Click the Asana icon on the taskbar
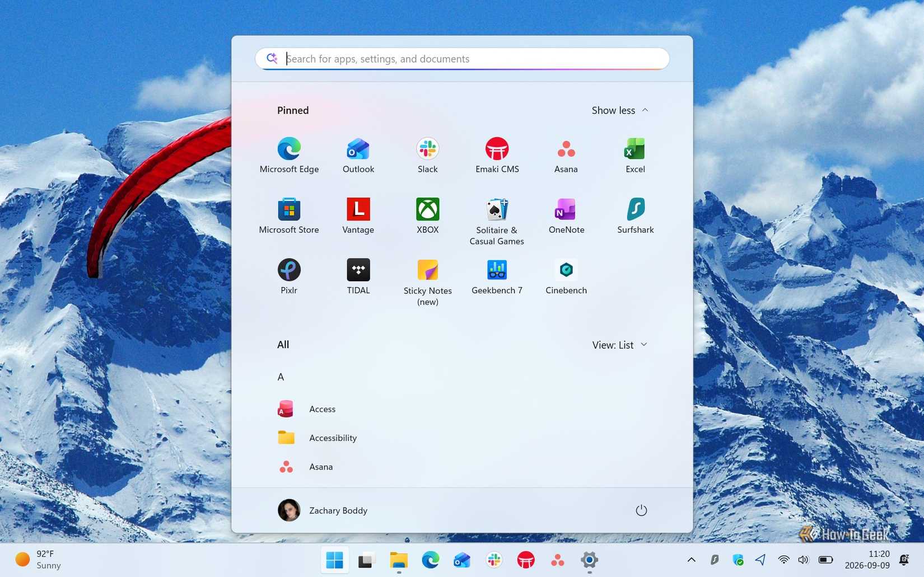The image size is (924, 577). 558,560
